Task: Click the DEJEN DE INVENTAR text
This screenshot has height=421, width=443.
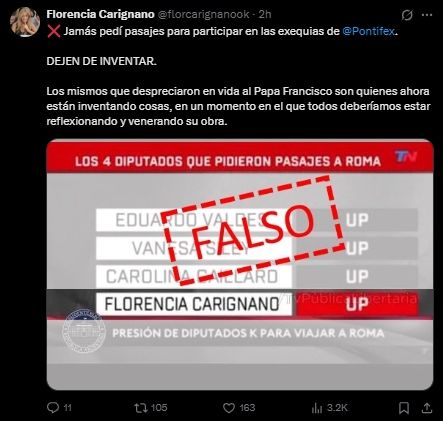Action: click(x=101, y=61)
